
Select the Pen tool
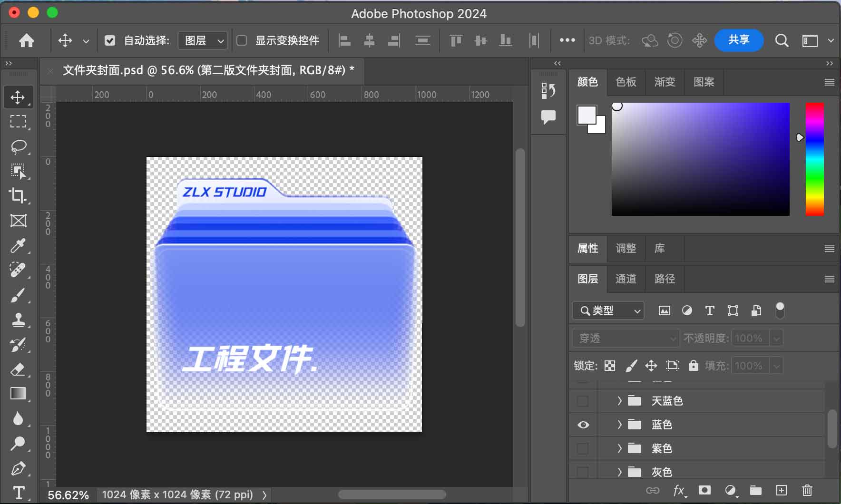(18, 468)
